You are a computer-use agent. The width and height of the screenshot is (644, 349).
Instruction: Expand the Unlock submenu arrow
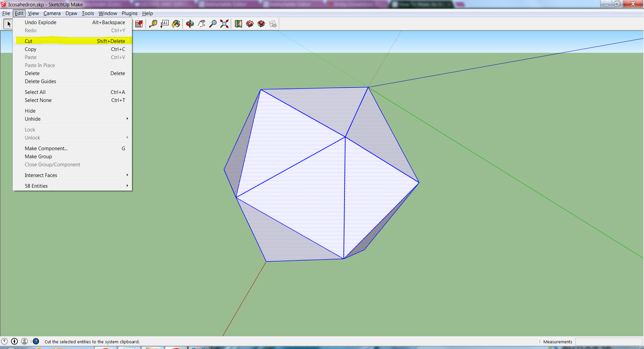click(127, 137)
